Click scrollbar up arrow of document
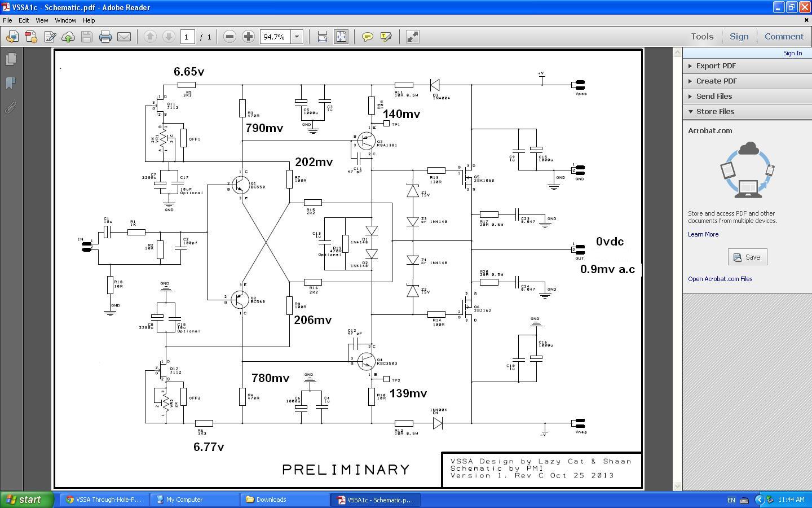 tap(677, 52)
